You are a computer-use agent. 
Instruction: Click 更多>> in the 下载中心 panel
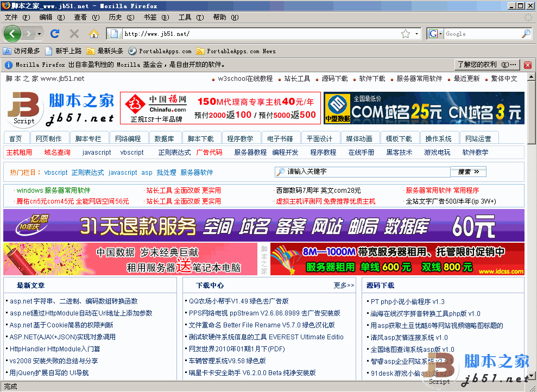coord(344,285)
